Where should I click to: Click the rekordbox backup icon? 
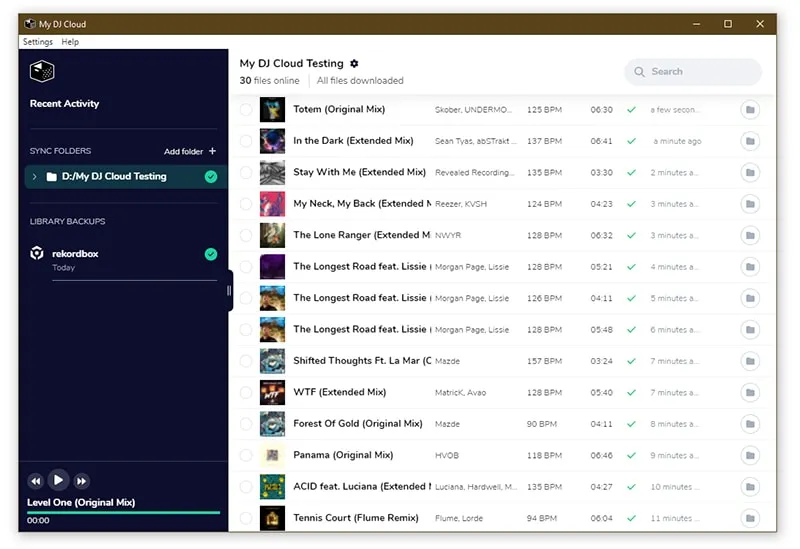[x=37, y=253]
